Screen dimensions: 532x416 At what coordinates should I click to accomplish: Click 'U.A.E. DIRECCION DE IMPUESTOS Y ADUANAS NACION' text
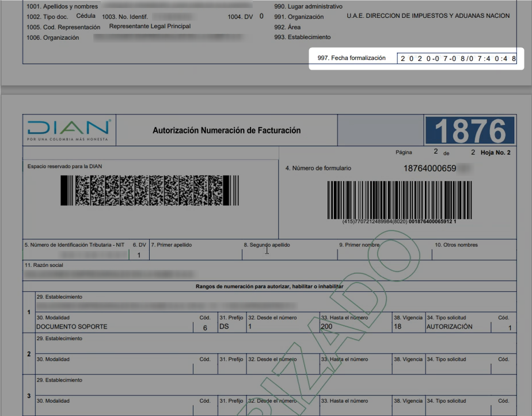[x=428, y=16]
